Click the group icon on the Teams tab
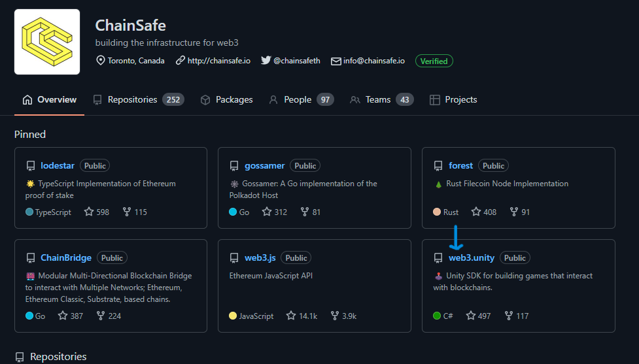The width and height of the screenshot is (639, 364). [x=355, y=100]
